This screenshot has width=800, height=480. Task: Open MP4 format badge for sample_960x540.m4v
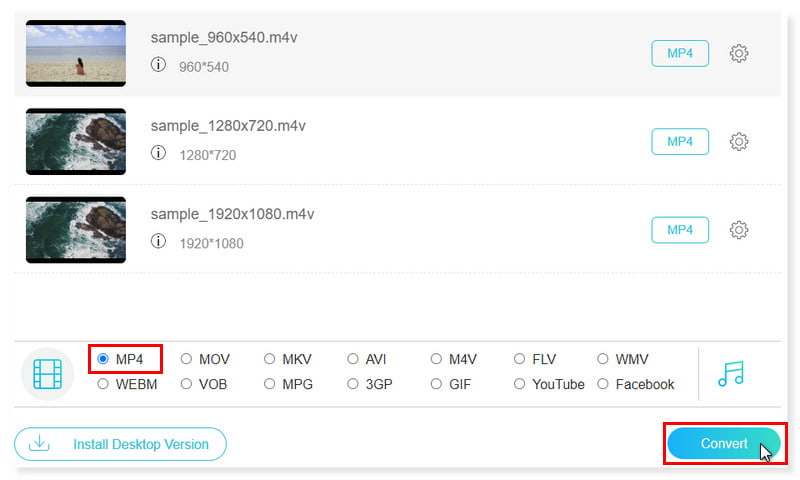(x=680, y=54)
